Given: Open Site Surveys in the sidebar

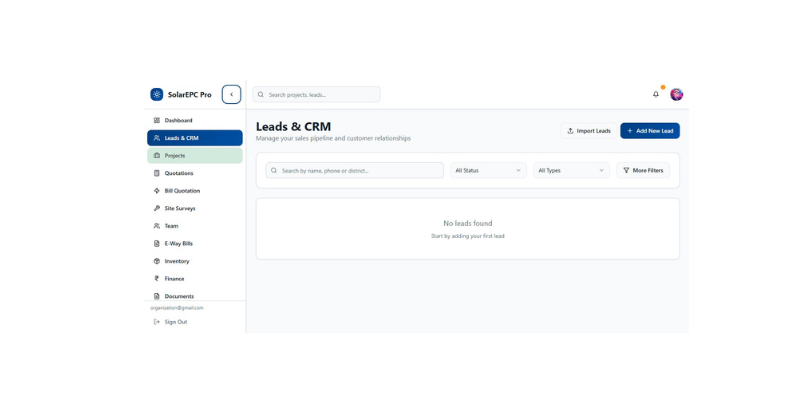Looking at the screenshot, I should click(195, 208).
